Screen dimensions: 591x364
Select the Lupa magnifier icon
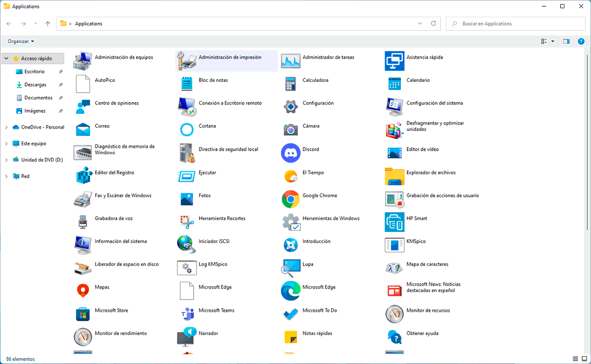(291, 268)
